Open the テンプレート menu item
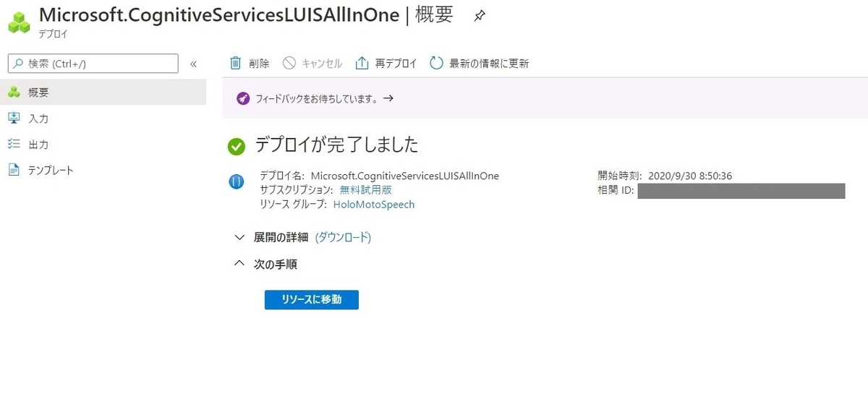 tap(103, 171)
